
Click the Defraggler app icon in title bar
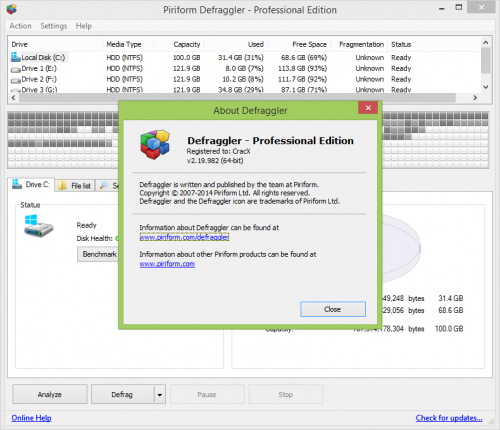11,9
